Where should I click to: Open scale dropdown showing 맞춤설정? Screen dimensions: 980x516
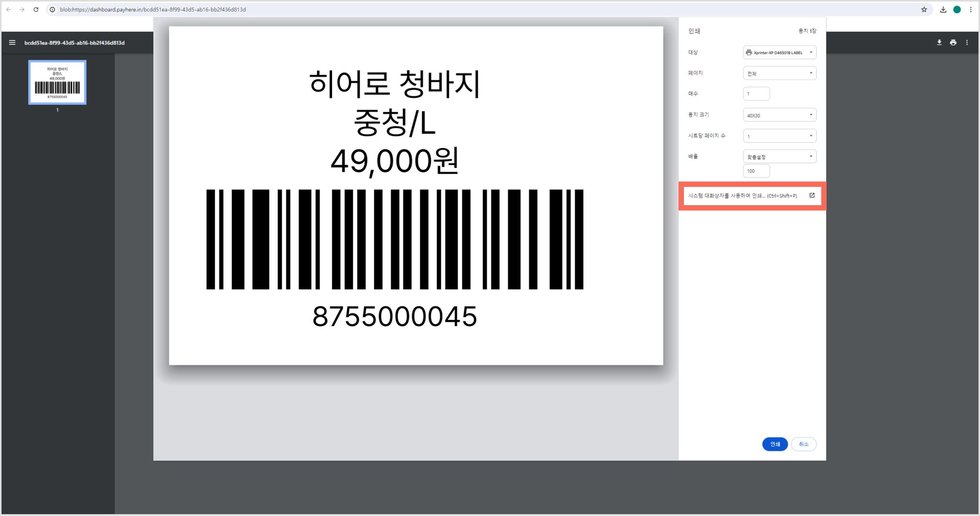click(780, 156)
